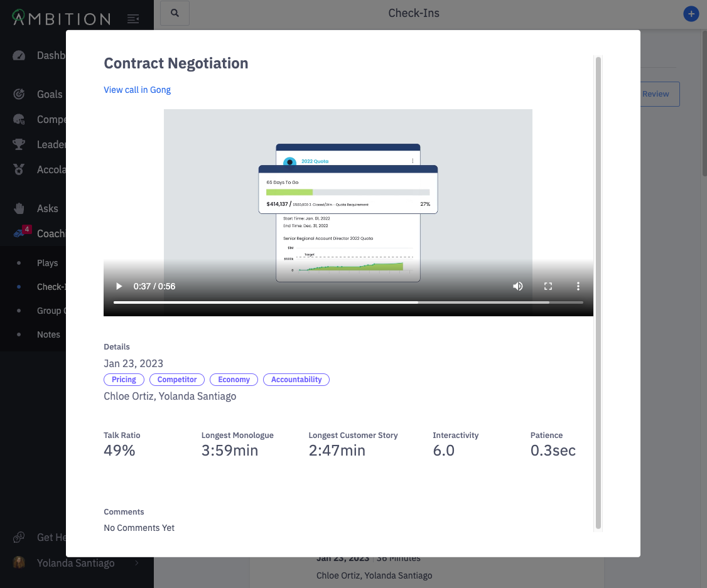Click the Longest Customer Story 2:47min value

tap(337, 450)
